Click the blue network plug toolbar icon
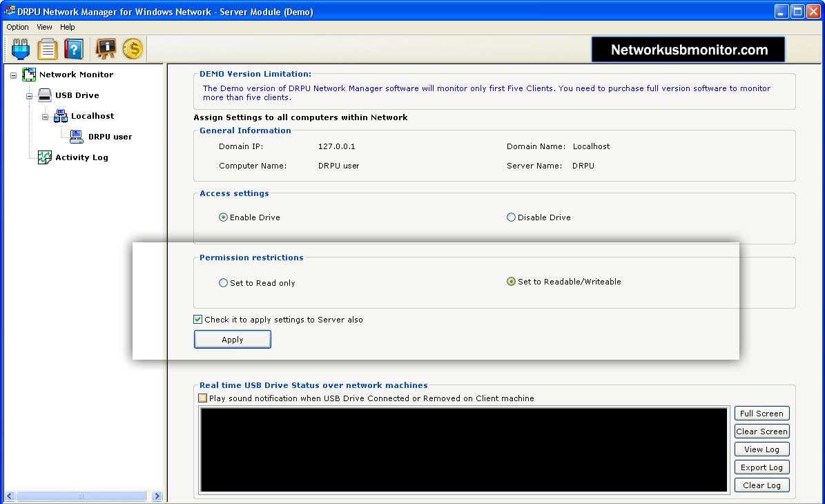 coord(21,49)
